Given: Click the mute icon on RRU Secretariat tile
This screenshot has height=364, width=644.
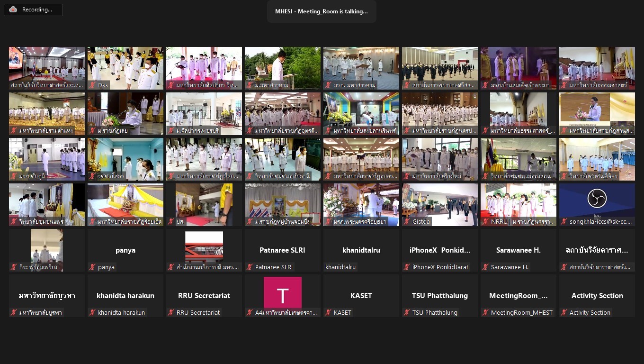Looking at the screenshot, I should pyautogui.click(x=170, y=312).
